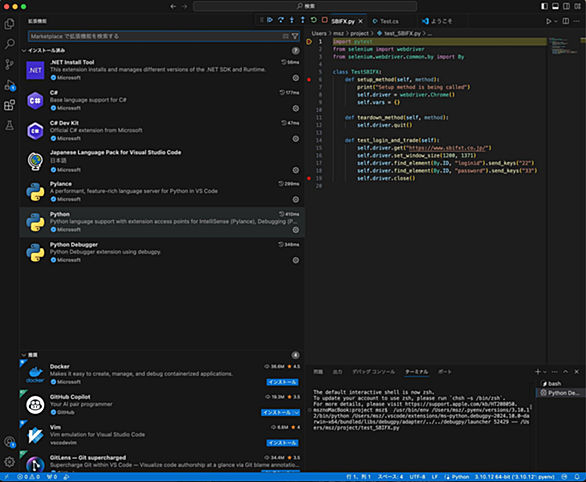Create a new terminal with plus

[x=538, y=372]
